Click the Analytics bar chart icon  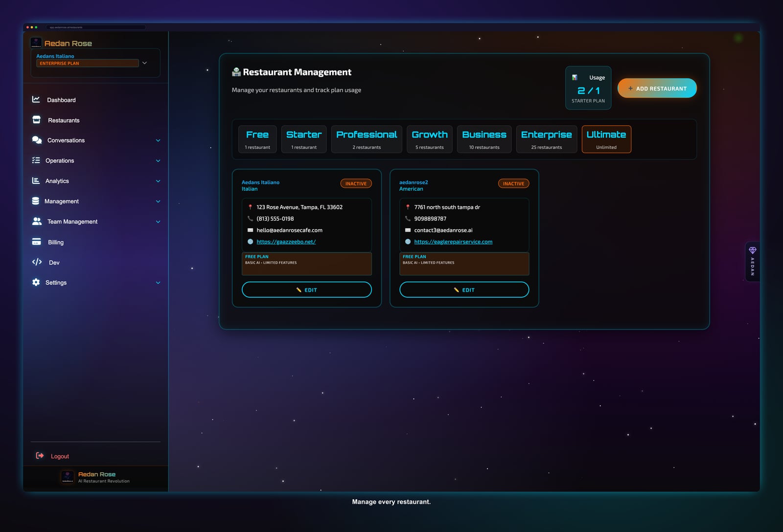coord(36,180)
